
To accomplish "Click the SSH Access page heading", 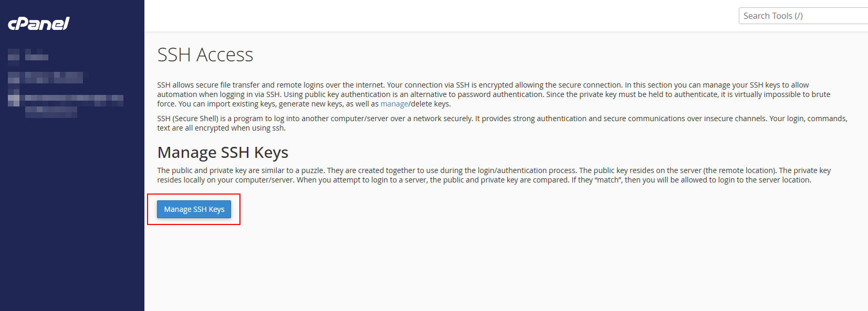I will (x=205, y=55).
